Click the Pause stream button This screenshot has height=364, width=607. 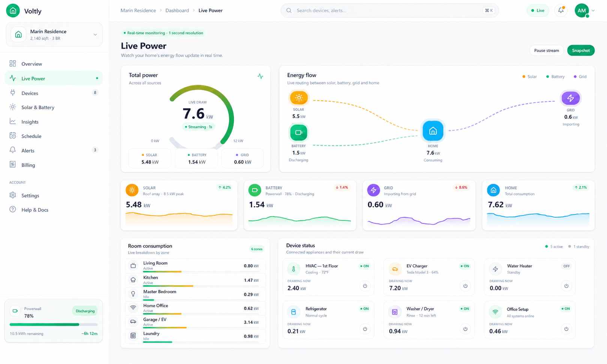tap(546, 50)
